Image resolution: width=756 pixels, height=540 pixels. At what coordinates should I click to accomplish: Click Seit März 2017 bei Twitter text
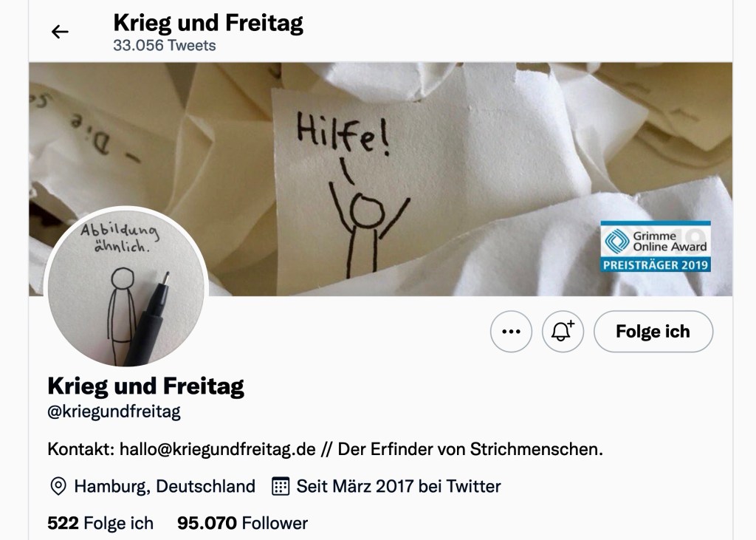399,486
